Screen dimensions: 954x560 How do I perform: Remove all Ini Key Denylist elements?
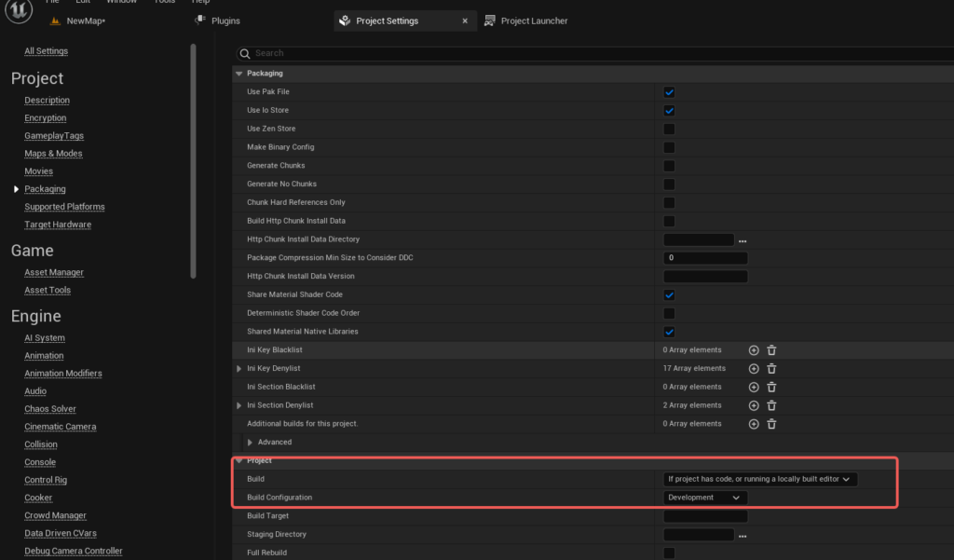pyautogui.click(x=771, y=369)
